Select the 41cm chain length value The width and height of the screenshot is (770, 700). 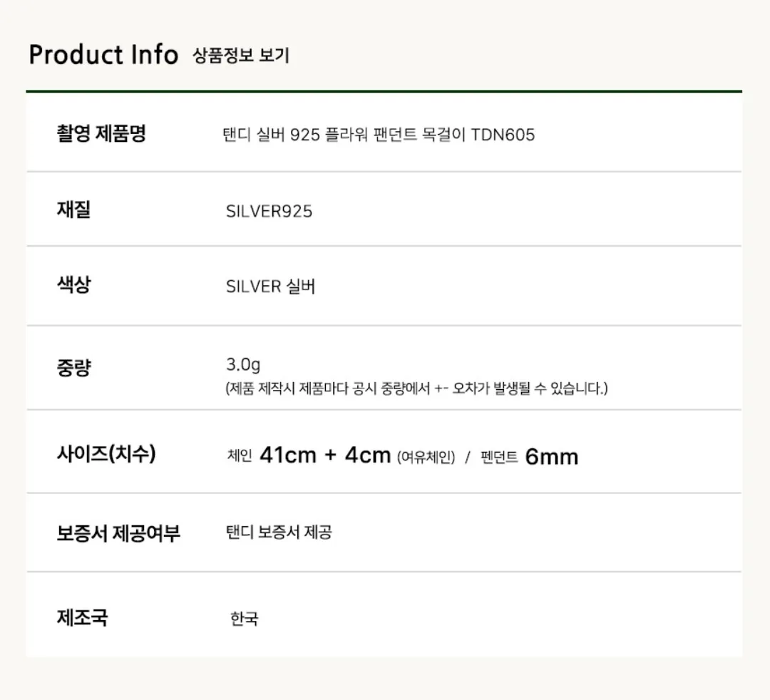pos(288,455)
